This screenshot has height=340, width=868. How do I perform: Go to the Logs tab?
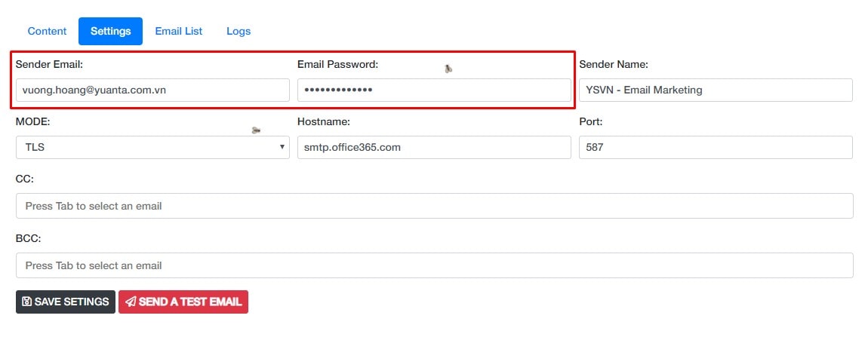(239, 31)
